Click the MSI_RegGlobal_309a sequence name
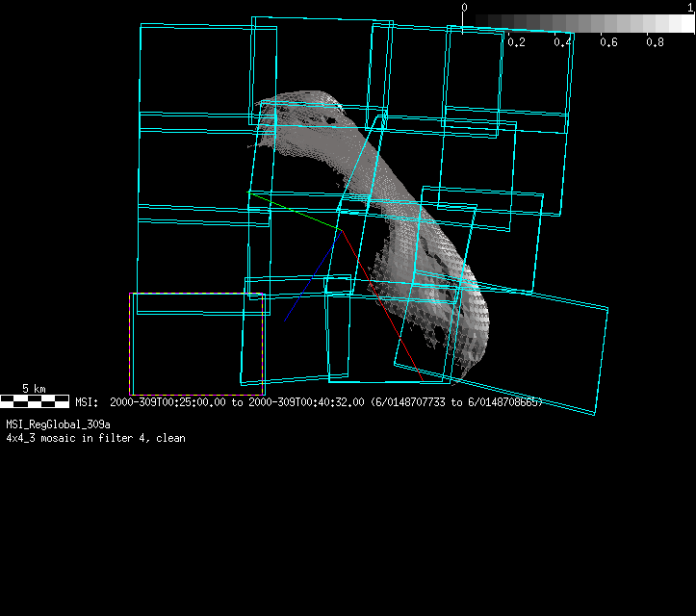 (x=58, y=424)
